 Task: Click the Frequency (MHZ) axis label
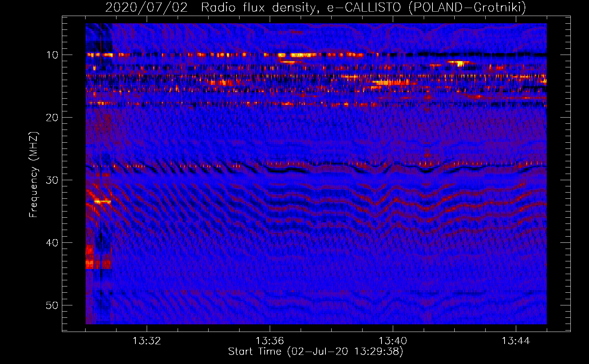pyautogui.click(x=33, y=175)
